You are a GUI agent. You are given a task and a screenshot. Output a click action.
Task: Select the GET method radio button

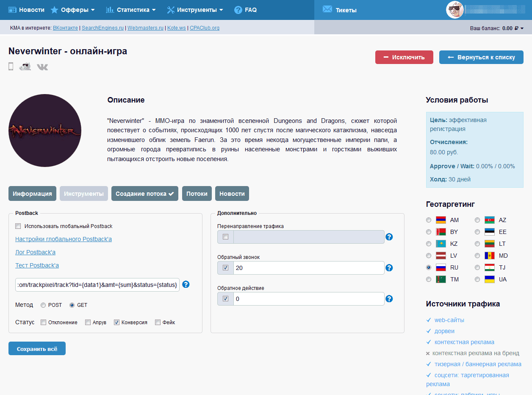coord(72,305)
